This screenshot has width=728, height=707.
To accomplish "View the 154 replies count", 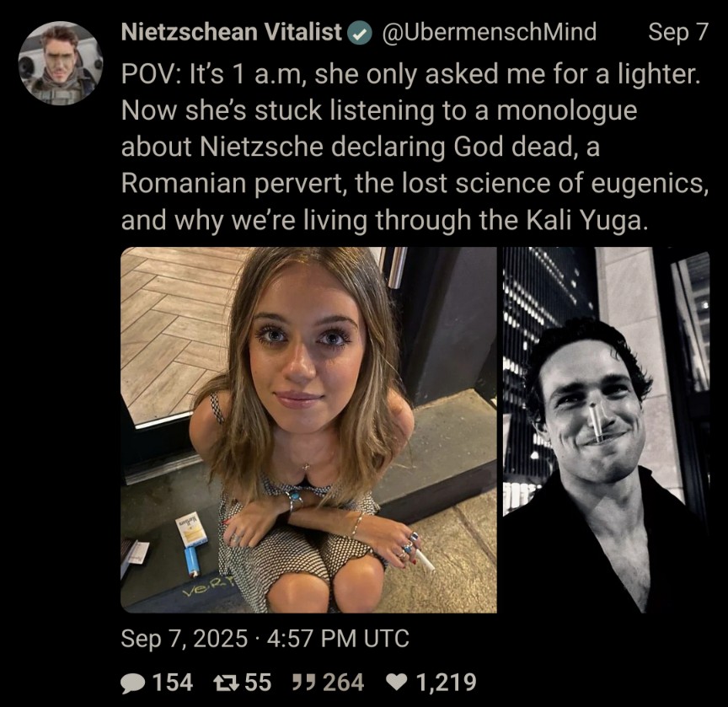I will 174,682.
